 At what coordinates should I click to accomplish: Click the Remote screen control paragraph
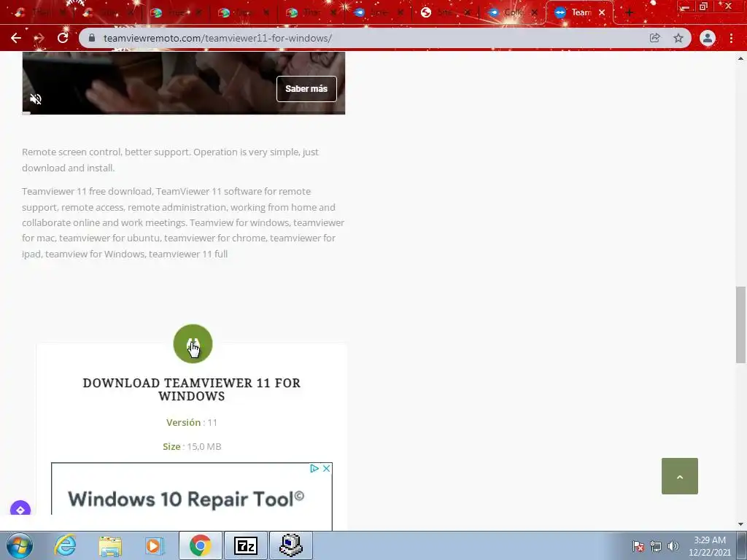click(170, 160)
